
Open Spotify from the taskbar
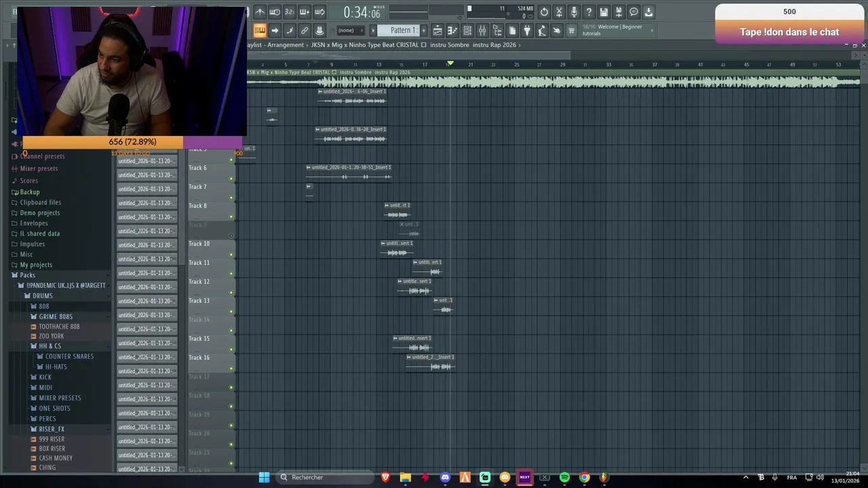[564, 477]
